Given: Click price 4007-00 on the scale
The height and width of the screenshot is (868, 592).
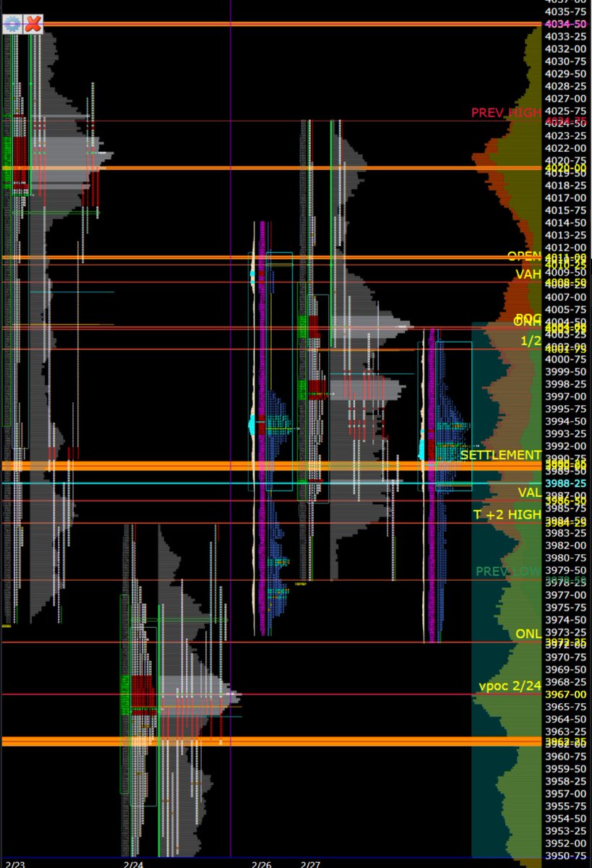Looking at the screenshot, I should coord(566,297).
